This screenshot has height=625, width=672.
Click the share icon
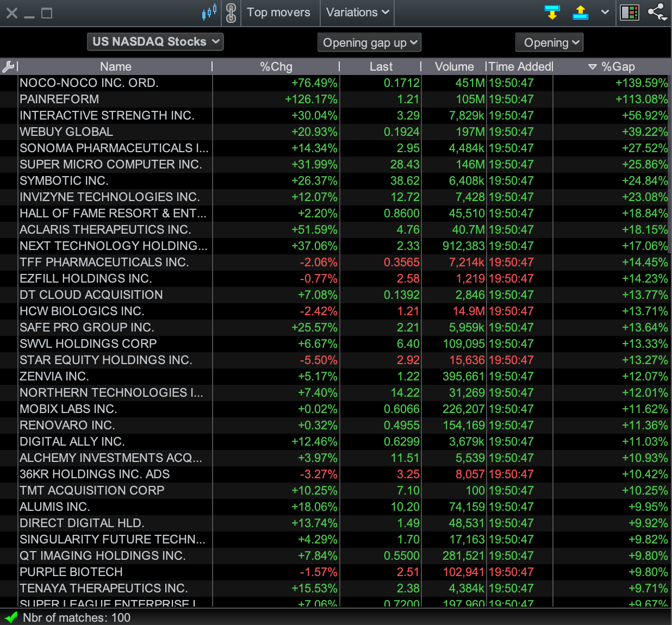click(x=657, y=12)
